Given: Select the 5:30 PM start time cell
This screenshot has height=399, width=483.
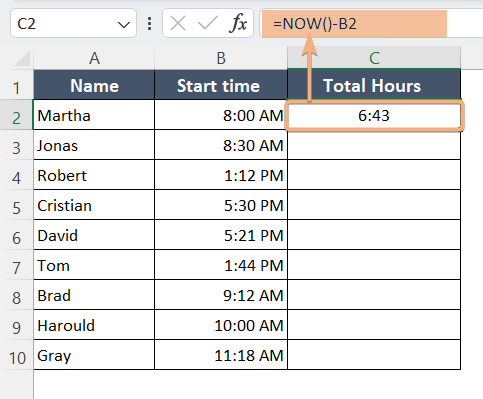Looking at the screenshot, I should click(221, 205).
